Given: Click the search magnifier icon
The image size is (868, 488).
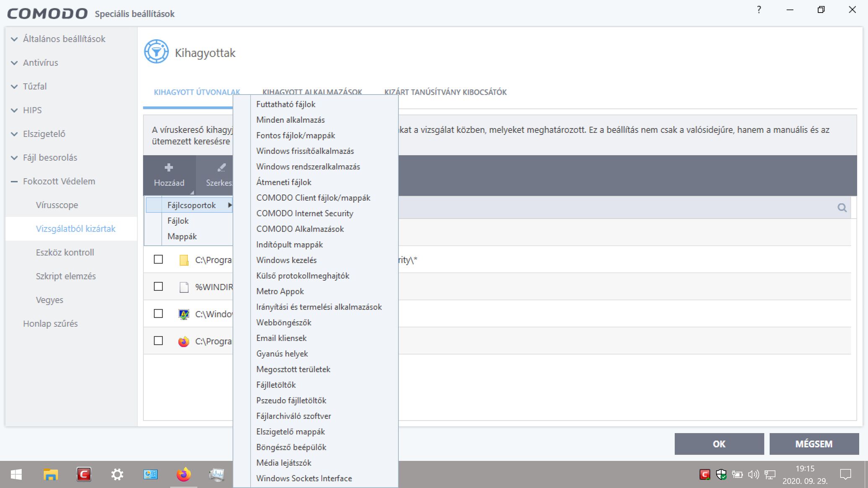Looking at the screenshot, I should 842,208.
